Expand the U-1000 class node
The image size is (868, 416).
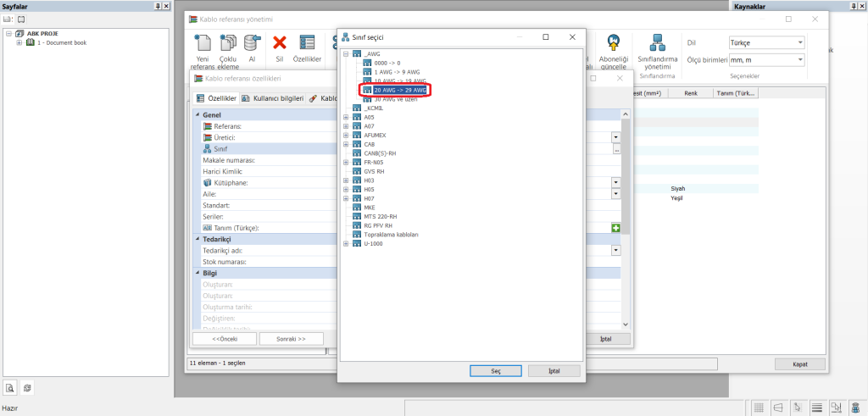tap(346, 243)
